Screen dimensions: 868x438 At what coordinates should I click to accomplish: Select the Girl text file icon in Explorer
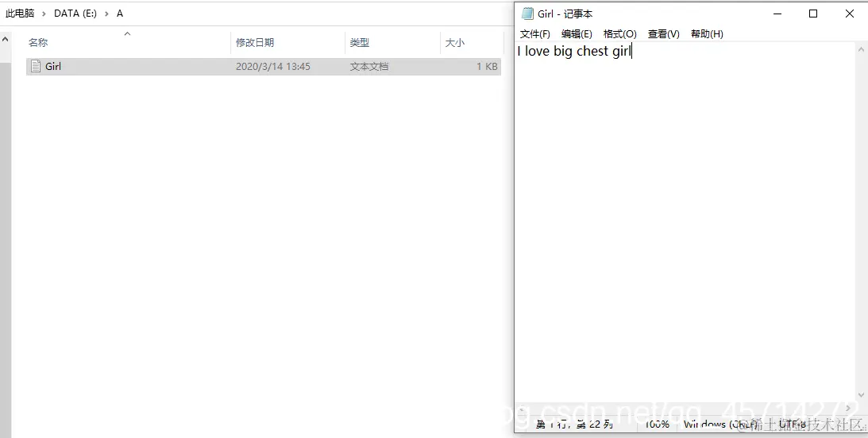(36, 67)
